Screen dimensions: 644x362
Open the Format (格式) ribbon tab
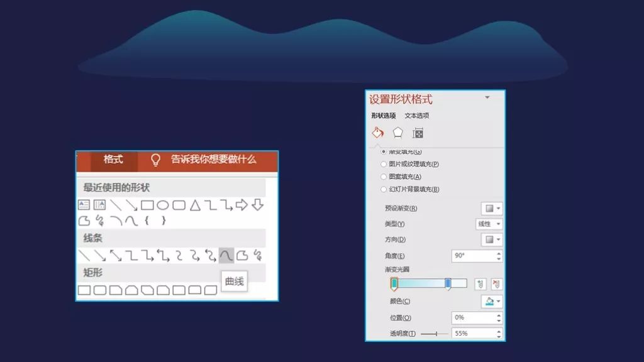(x=113, y=160)
